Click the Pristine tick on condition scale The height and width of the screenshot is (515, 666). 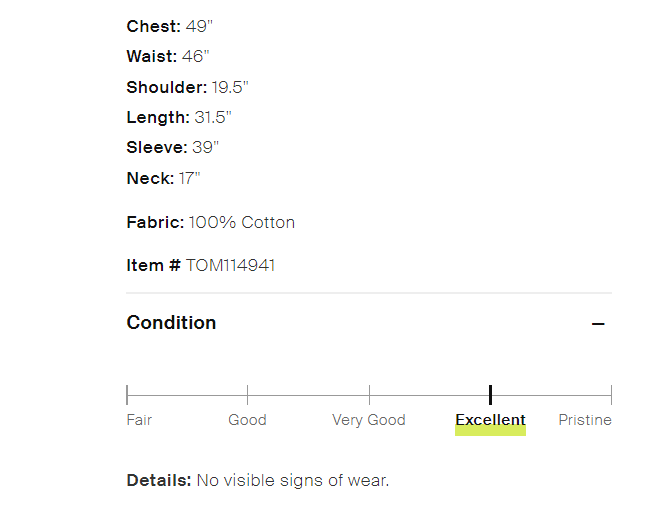(x=610, y=395)
